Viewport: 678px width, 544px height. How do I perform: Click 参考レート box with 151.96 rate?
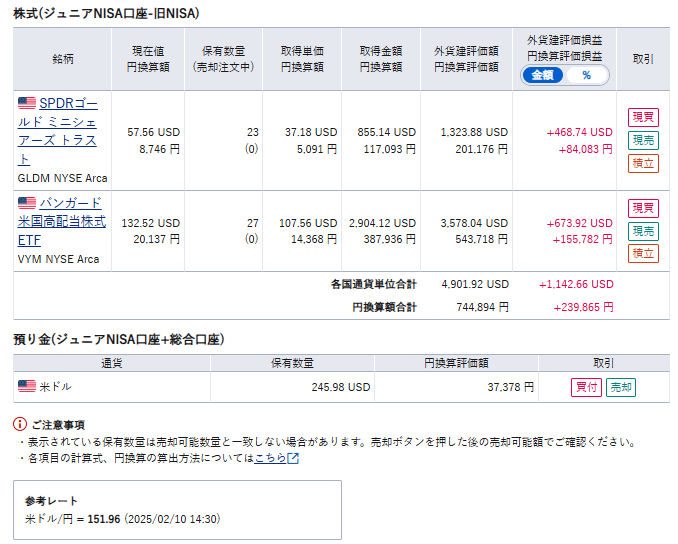(x=177, y=510)
